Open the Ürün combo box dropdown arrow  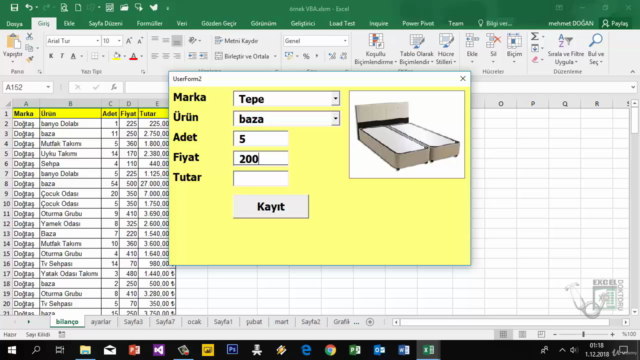coord(335,119)
